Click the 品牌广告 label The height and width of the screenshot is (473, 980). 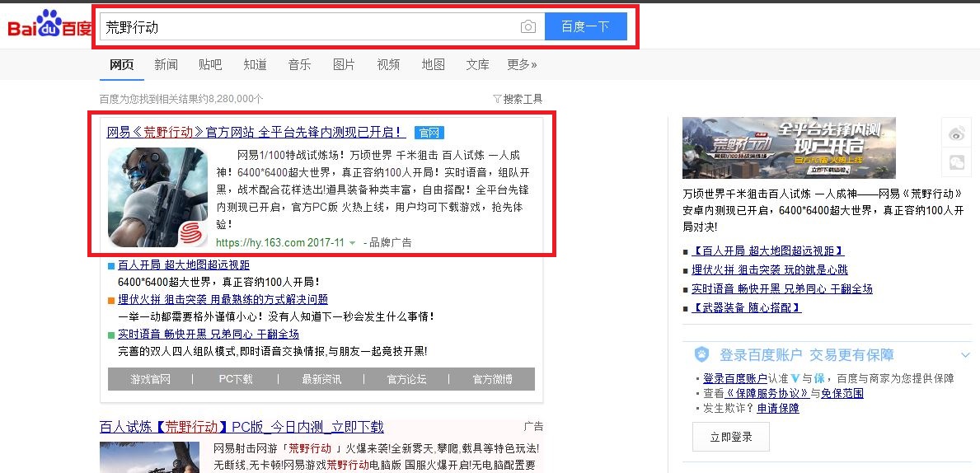391,242
